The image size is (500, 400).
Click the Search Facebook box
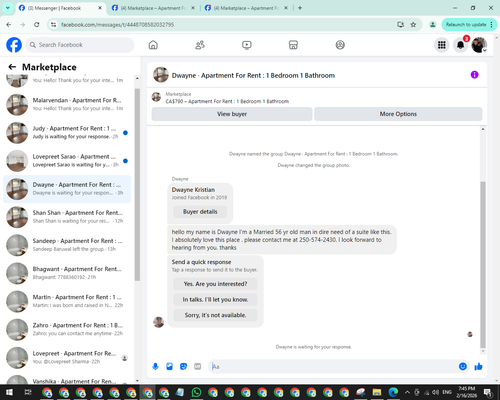click(80, 45)
